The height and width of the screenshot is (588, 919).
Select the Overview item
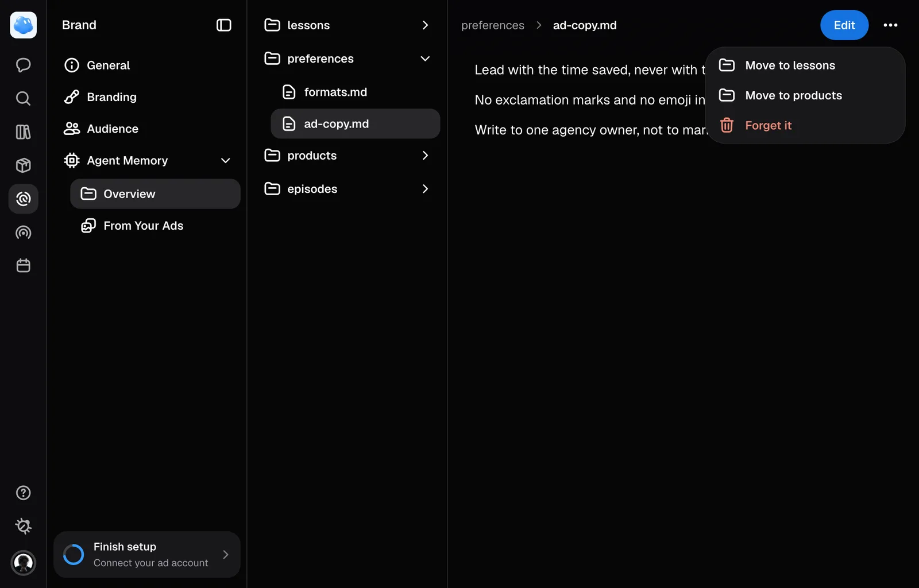pyautogui.click(x=155, y=194)
